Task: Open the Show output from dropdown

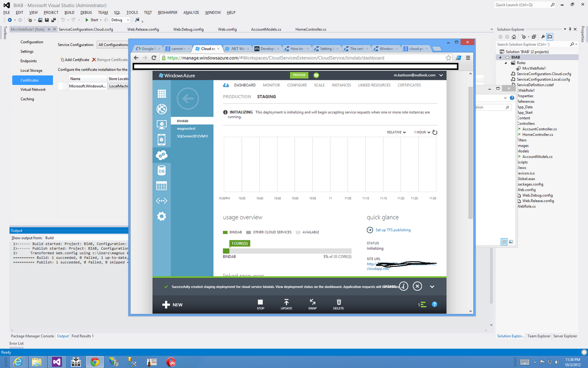Action: point(86,238)
